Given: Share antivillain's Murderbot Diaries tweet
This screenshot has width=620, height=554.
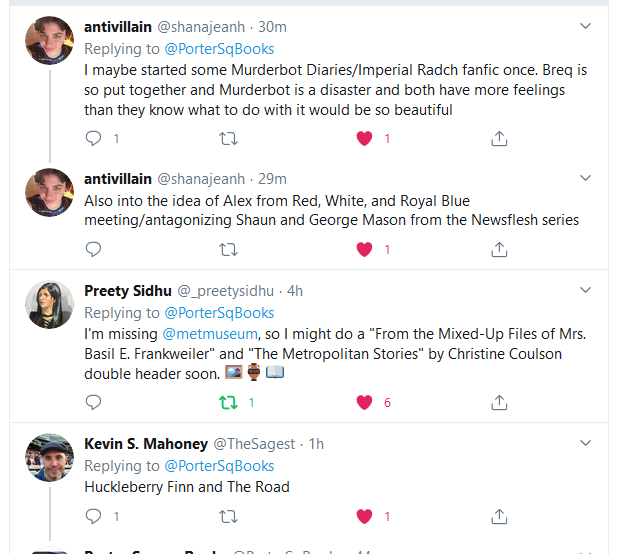Looking at the screenshot, I should (499, 139).
